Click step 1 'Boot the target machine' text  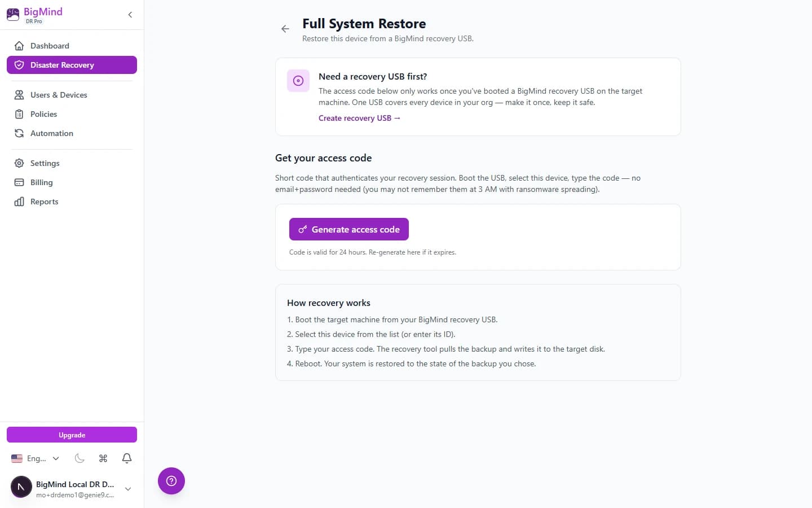[x=392, y=319]
